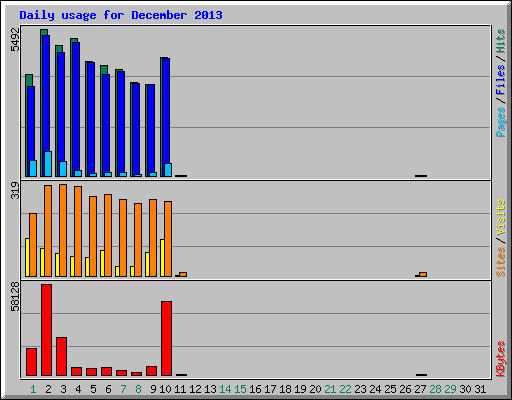Click the chart title 'Daily usage for December 2013'
512x400 pixels.
tap(121, 15)
